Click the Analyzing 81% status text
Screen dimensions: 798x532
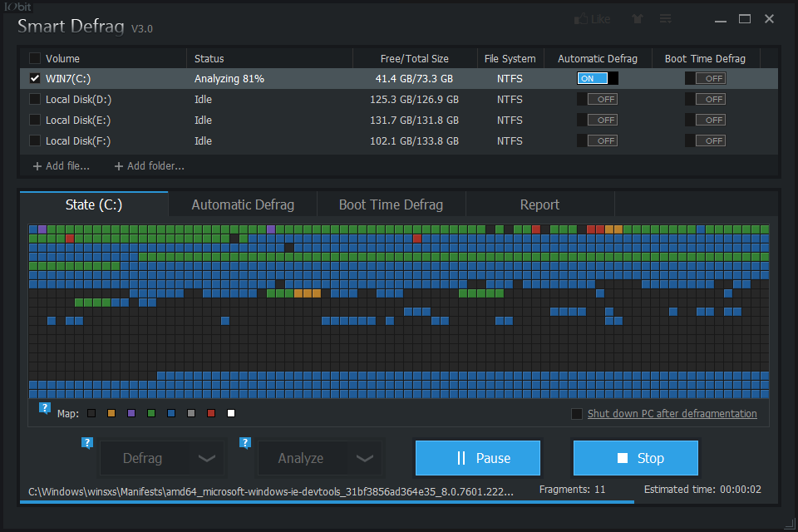[x=229, y=78]
